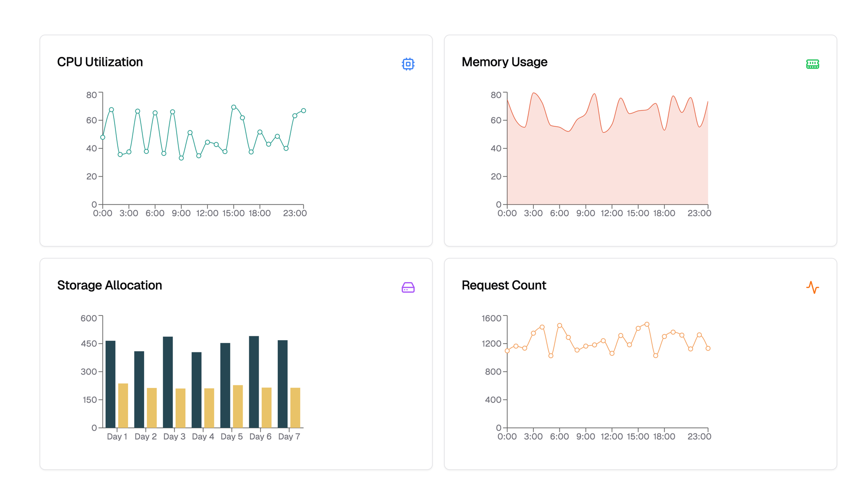
Task: Click last CPU data point at 23:00
Action: (x=303, y=111)
